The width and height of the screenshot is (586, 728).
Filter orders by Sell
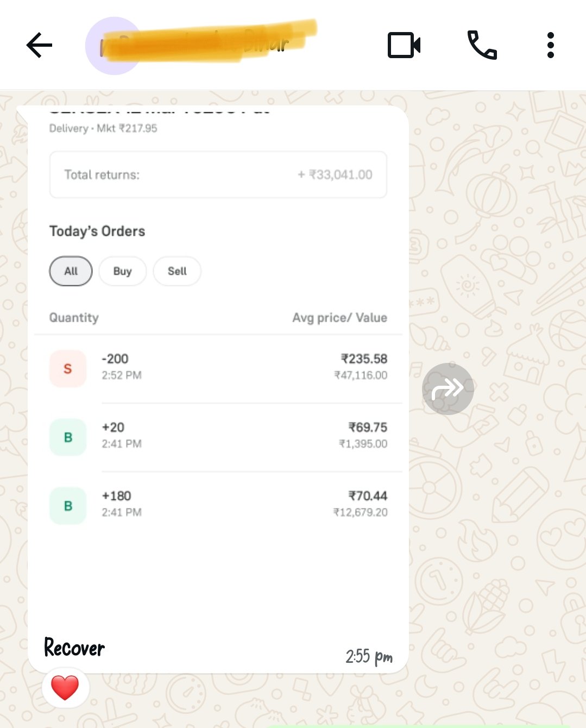[x=177, y=271]
